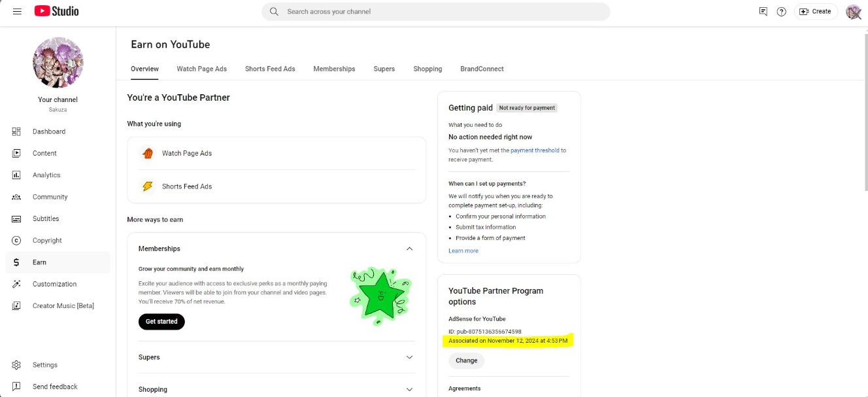Click the Sakuza channel name
The image size is (868, 397).
(58, 110)
